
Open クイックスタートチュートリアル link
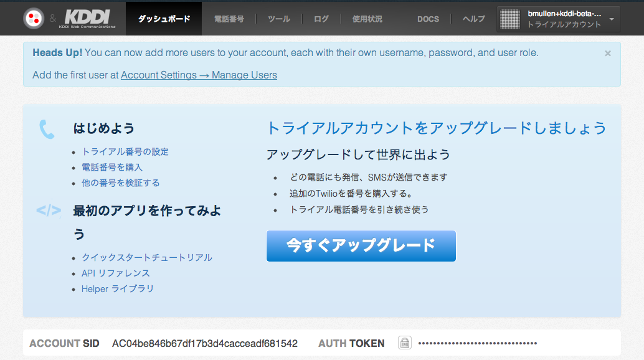pyautogui.click(x=146, y=258)
